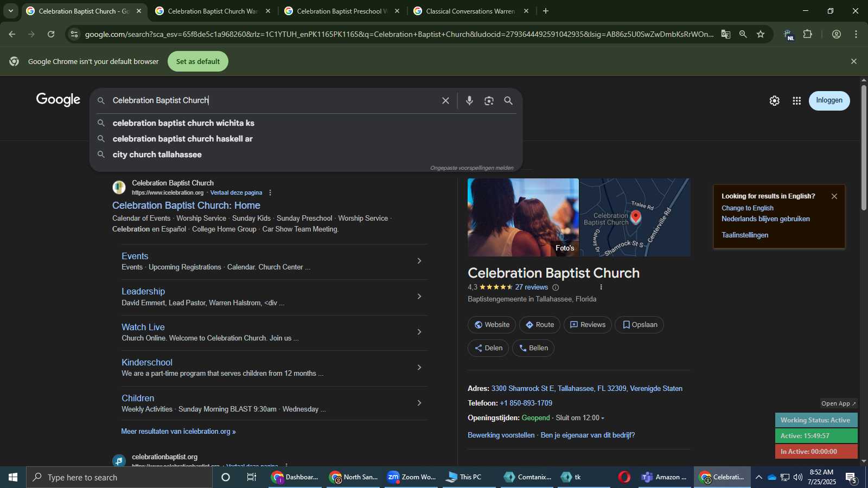Open the Chrome extensions puzzle icon
The width and height of the screenshot is (868, 488).
pyautogui.click(x=807, y=34)
